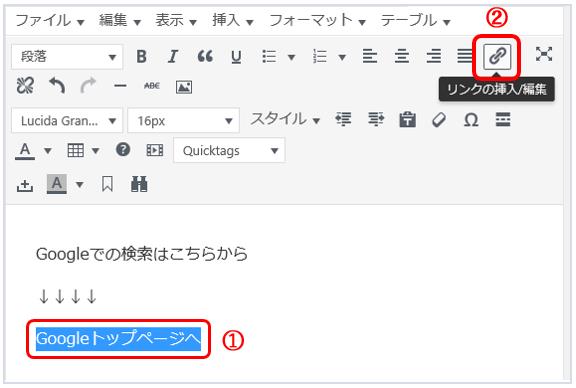576x388 pixels.
Task: Clear formatting with eraser icon
Action: (x=439, y=120)
